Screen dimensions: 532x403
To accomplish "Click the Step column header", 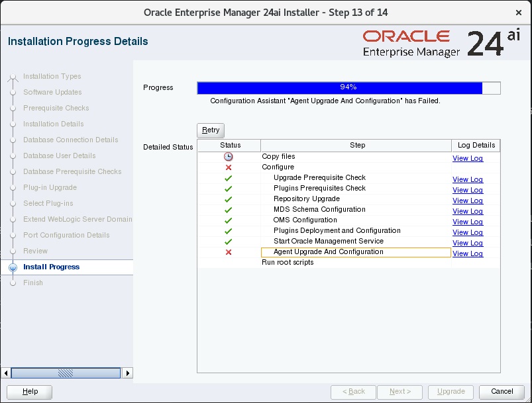I will [x=356, y=146].
